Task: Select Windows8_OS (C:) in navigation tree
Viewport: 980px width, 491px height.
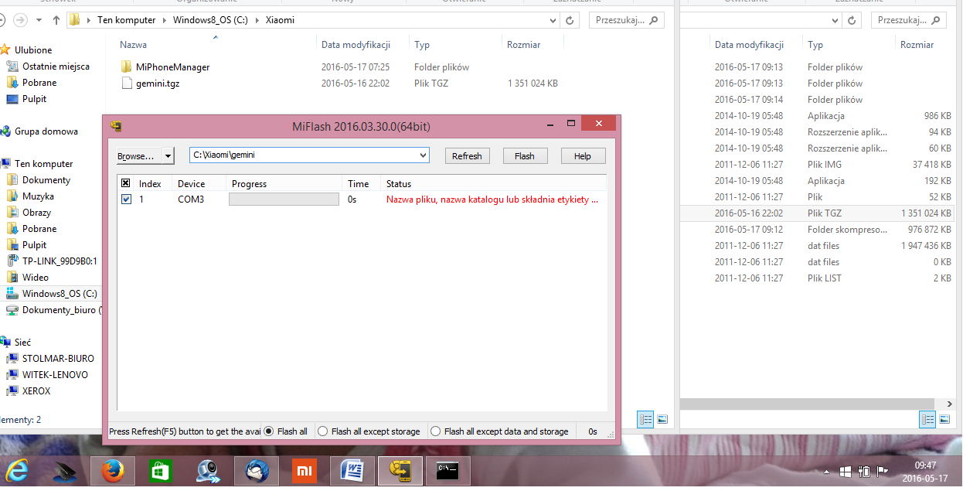Action: (59, 294)
